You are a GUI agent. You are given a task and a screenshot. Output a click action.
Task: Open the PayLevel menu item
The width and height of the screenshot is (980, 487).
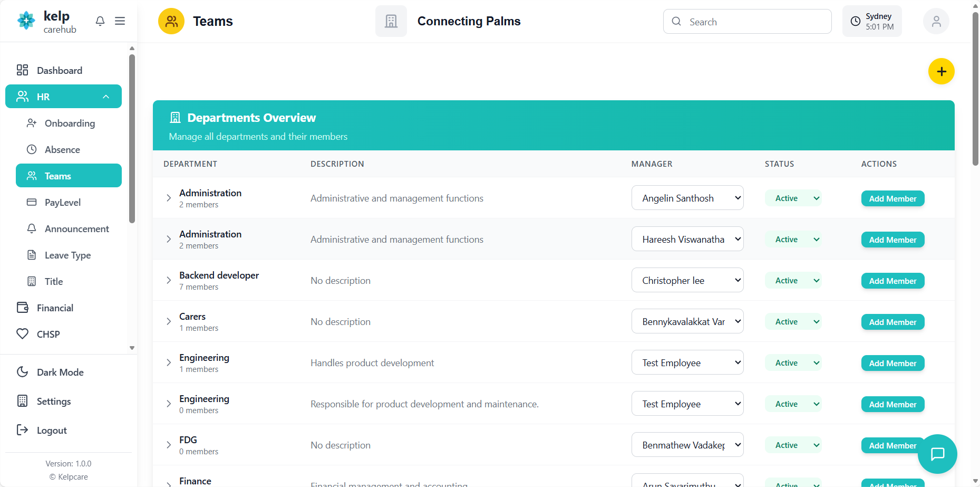point(63,203)
